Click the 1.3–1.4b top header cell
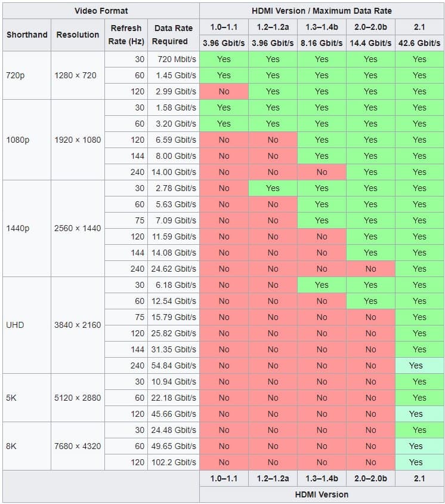This screenshot has width=445, height=504. (322, 27)
